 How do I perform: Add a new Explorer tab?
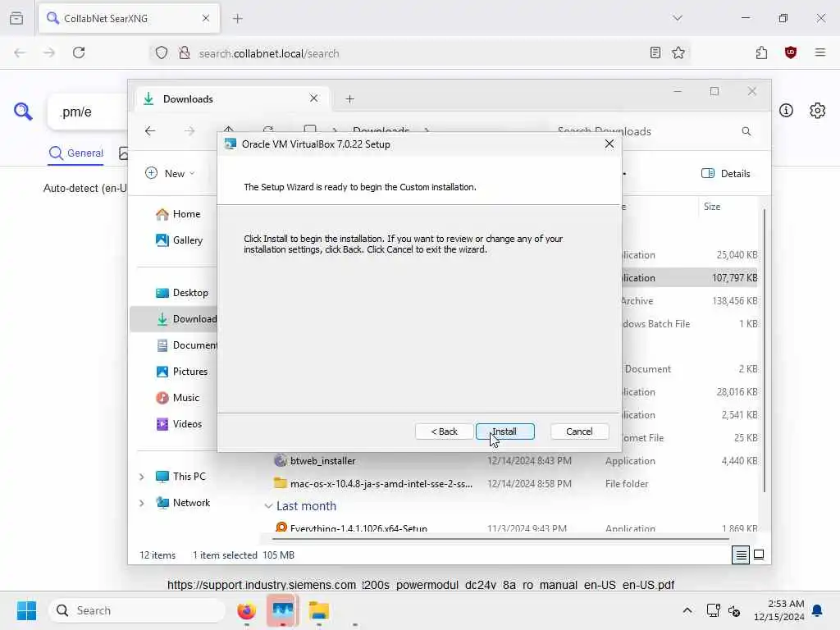349,99
